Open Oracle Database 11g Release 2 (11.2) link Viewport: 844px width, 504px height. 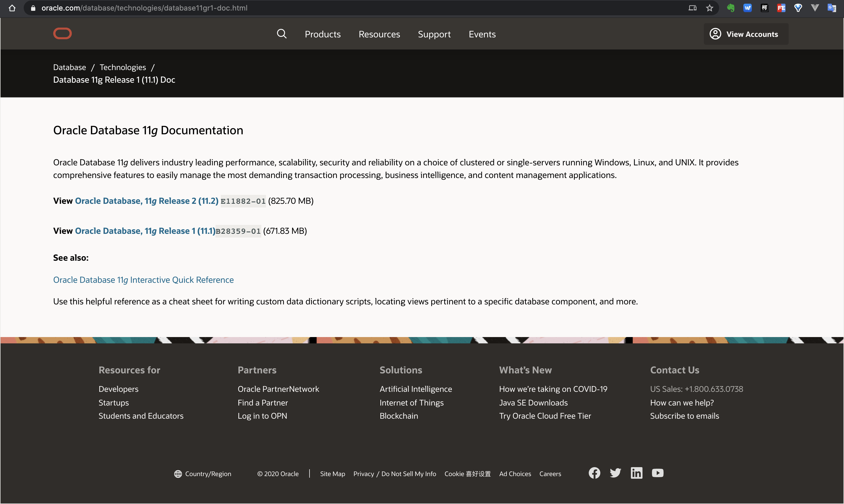pyautogui.click(x=146, y=201)
